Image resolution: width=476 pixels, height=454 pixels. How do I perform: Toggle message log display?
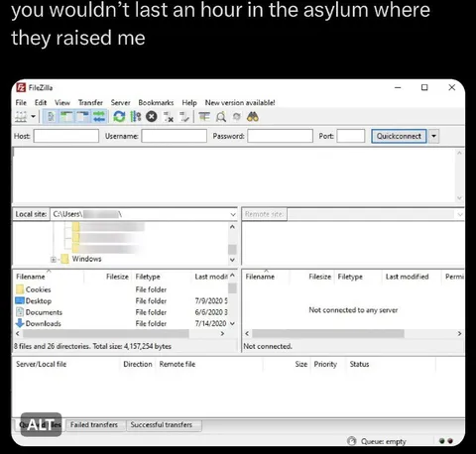tap(51, 117)
